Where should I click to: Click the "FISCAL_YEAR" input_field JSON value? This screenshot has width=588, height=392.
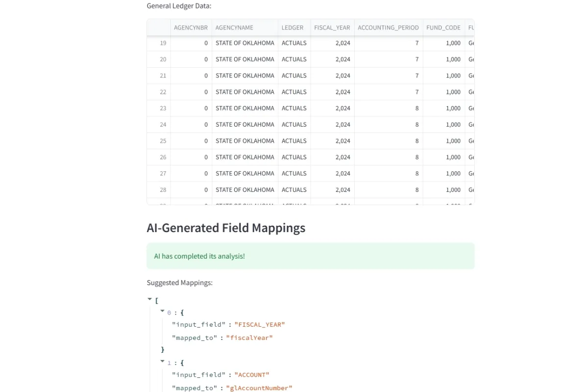coord(260,324)
